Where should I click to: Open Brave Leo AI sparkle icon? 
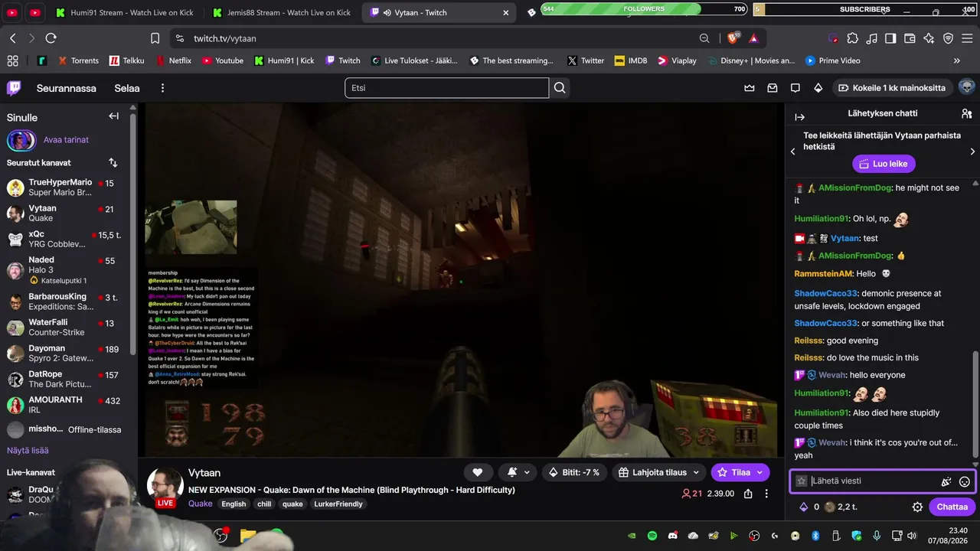point(929,38)
